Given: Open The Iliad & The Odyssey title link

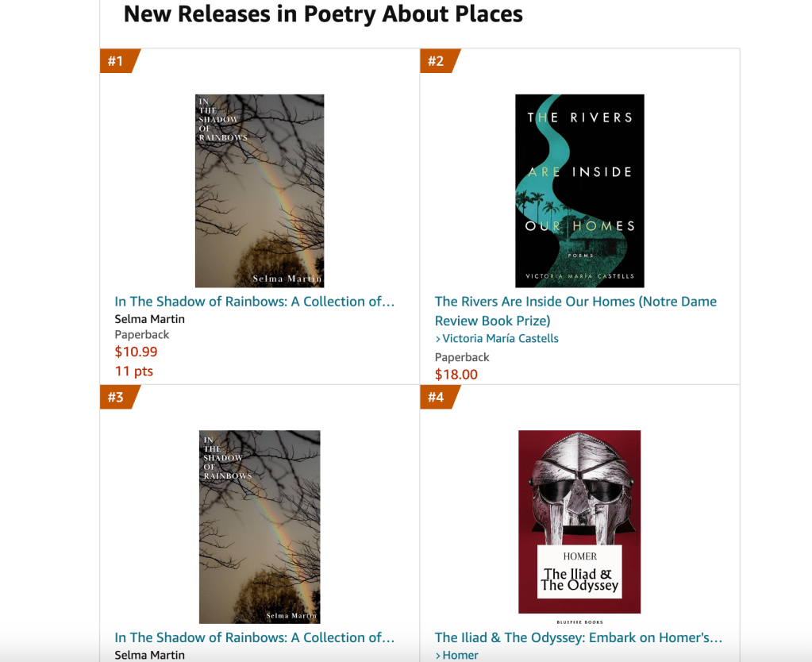Looking at the screenshot, I should click(x=579, y=637).
